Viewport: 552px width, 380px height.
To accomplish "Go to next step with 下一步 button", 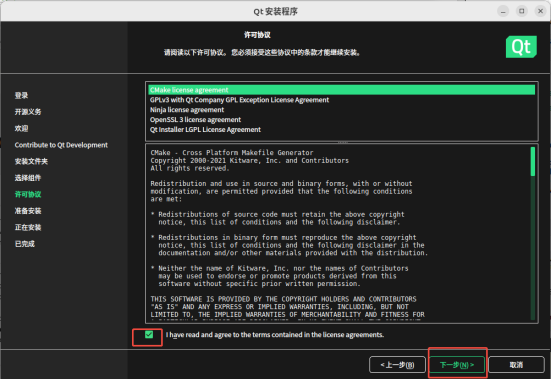I will click(x=457, y=365).
